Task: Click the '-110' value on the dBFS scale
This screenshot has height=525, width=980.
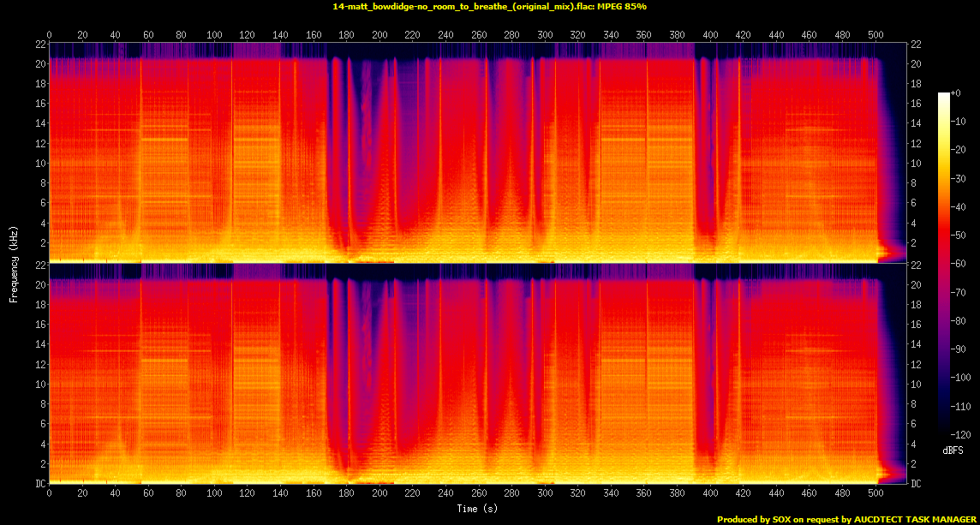Action: coord(960,406)
